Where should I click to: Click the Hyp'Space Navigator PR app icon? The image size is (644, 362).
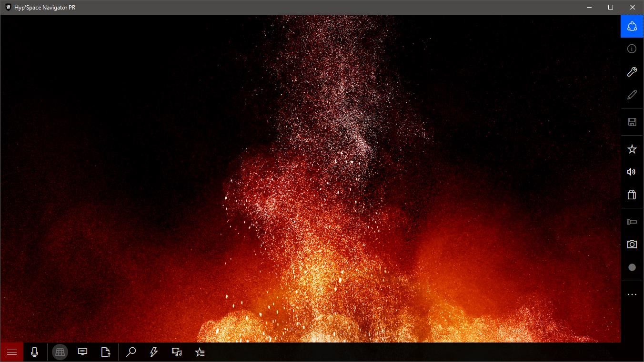click(x=8, y=7)
